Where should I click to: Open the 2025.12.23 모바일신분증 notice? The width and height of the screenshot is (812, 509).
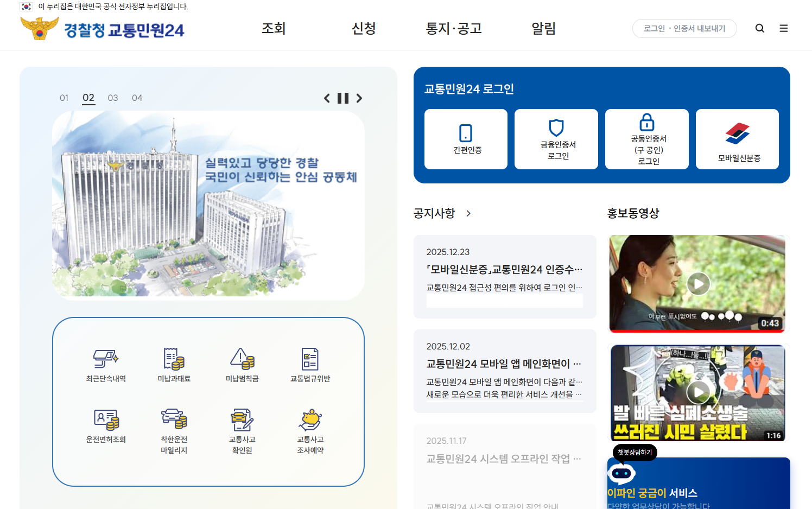[505, 277]
